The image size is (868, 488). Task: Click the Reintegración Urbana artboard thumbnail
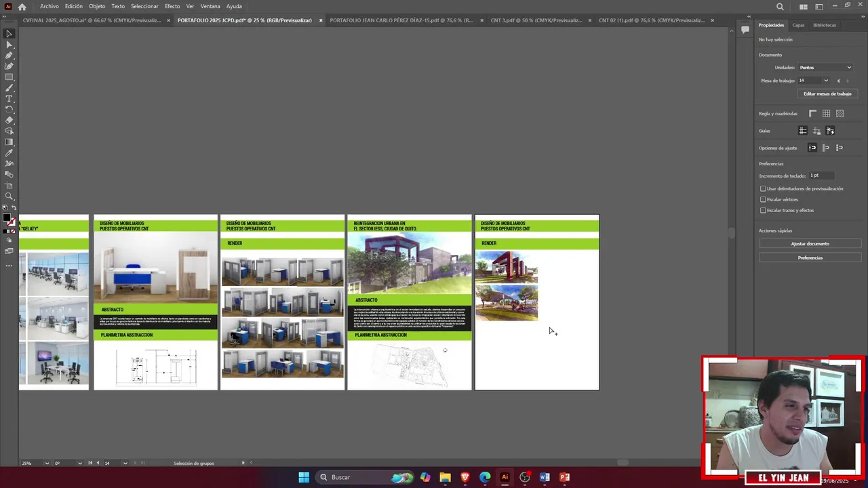(x=410, y=302)
